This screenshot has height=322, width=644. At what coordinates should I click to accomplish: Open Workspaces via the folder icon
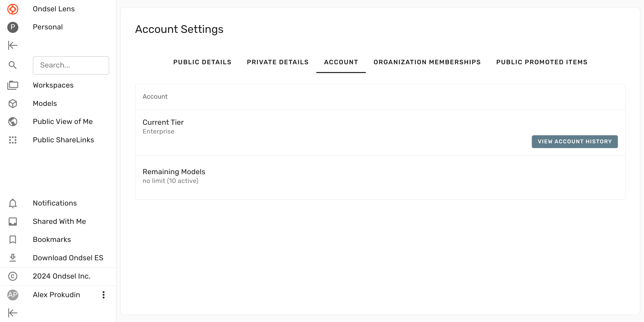tap(13, 85)
